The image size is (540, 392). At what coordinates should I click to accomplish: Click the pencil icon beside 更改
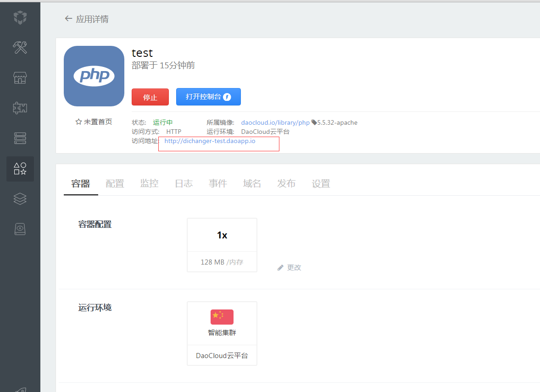[280, 267]
